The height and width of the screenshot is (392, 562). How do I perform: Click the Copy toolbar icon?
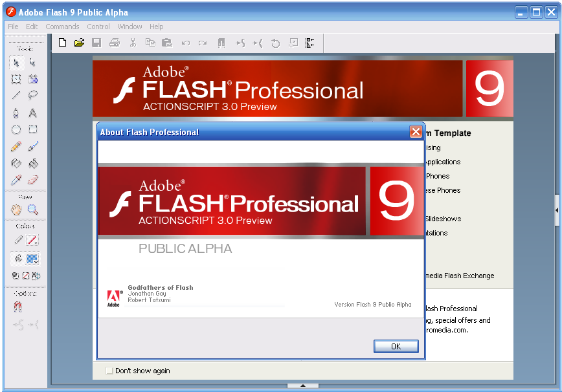(150, 43)
